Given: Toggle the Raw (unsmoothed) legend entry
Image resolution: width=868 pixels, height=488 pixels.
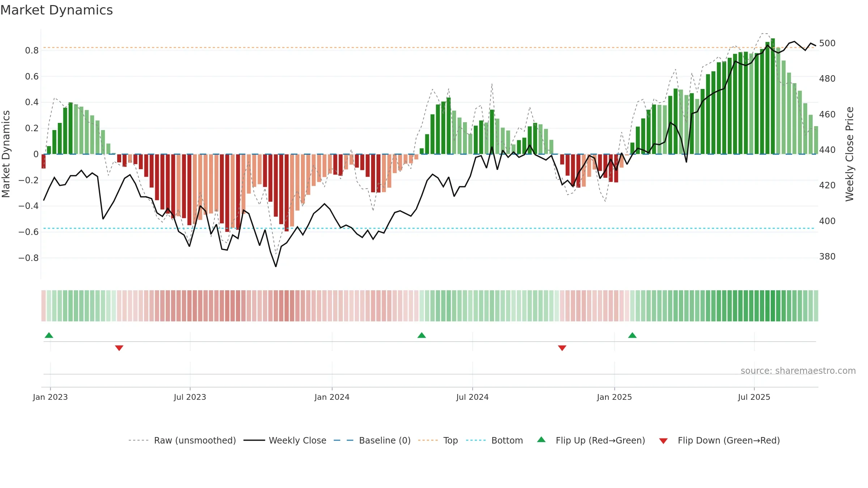Looking at the screenshot, I should (x=182, y=440).
